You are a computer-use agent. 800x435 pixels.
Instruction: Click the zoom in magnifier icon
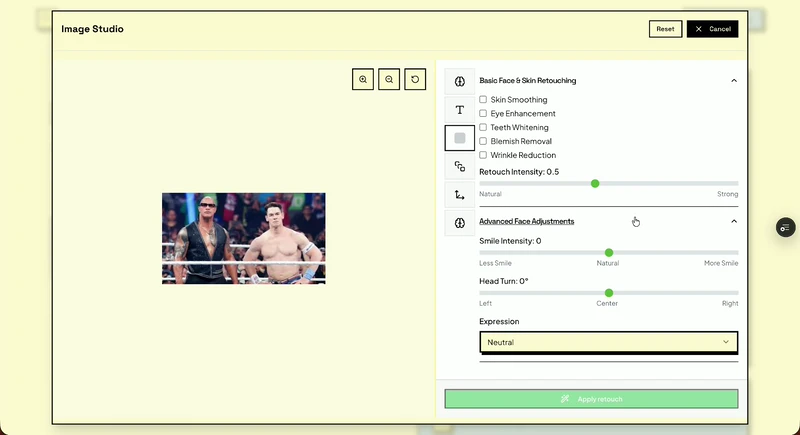point(363,80)
